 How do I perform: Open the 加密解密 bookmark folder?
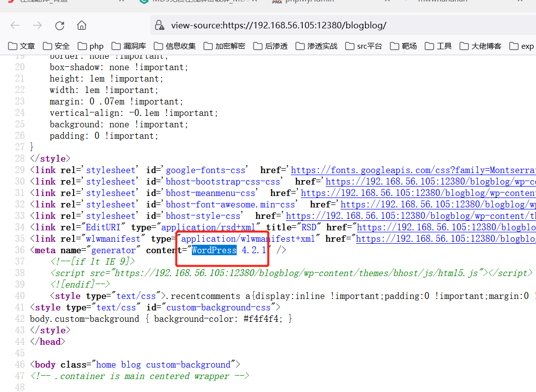coord(225,46)
